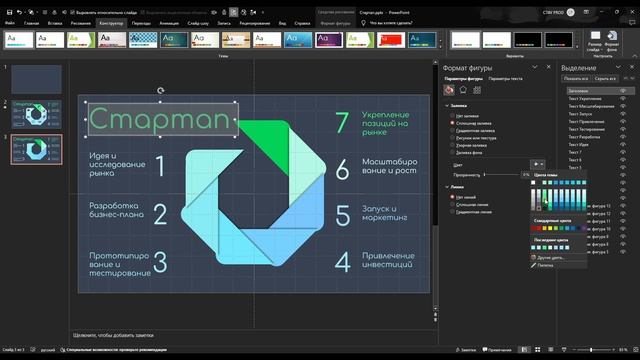The image size is (640, 360).
Task: Switch to the Переходы ribbon tab
Action: 141,23
